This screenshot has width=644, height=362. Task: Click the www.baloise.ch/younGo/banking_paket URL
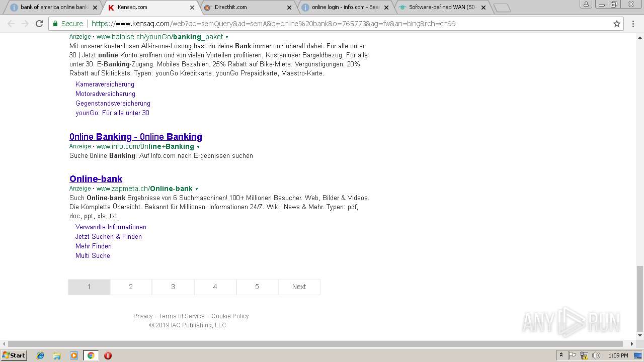(x=159, y=37)
